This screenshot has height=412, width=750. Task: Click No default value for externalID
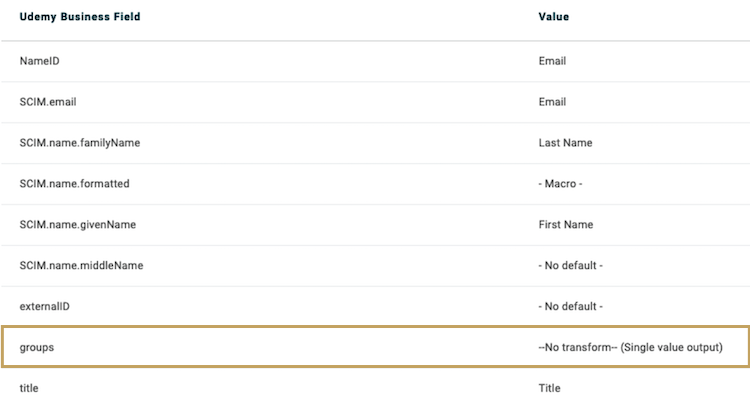click(x=570, y=306)
